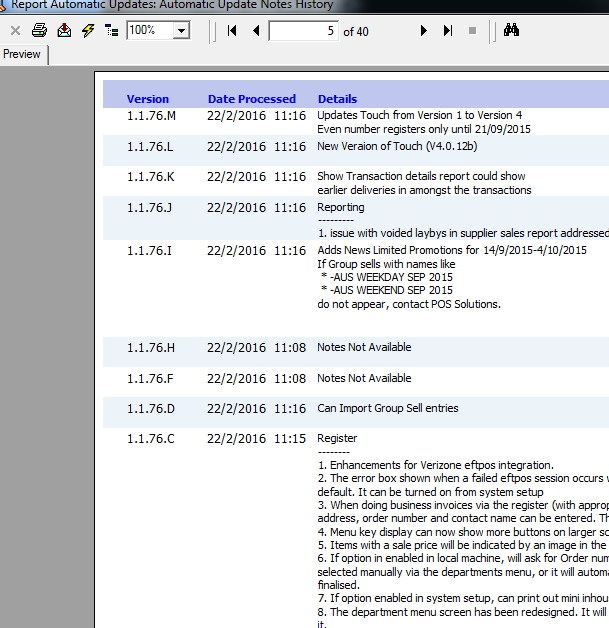Click the Date Processed column header
The image size is (609, 628).
252,99
